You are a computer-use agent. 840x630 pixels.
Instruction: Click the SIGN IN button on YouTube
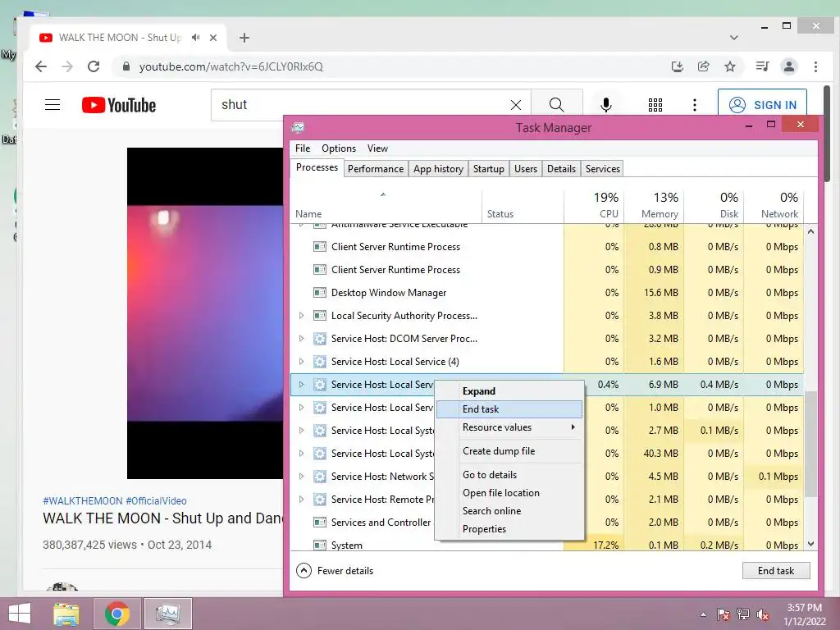pyautogui.click(x=762, y=105)
